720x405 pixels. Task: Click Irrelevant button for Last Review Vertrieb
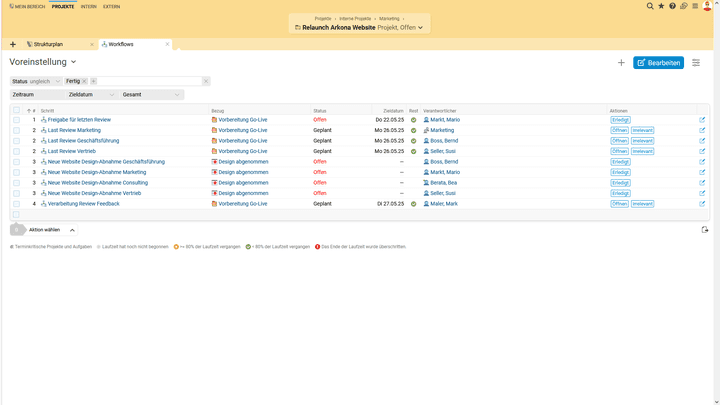(x=642, y=151)
